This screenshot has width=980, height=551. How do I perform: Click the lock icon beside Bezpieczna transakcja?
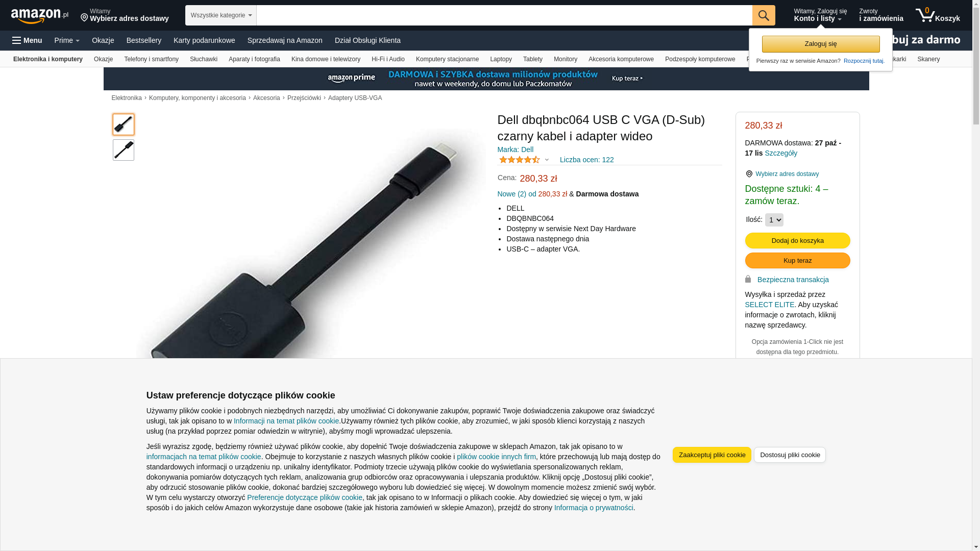coord(748,279)
